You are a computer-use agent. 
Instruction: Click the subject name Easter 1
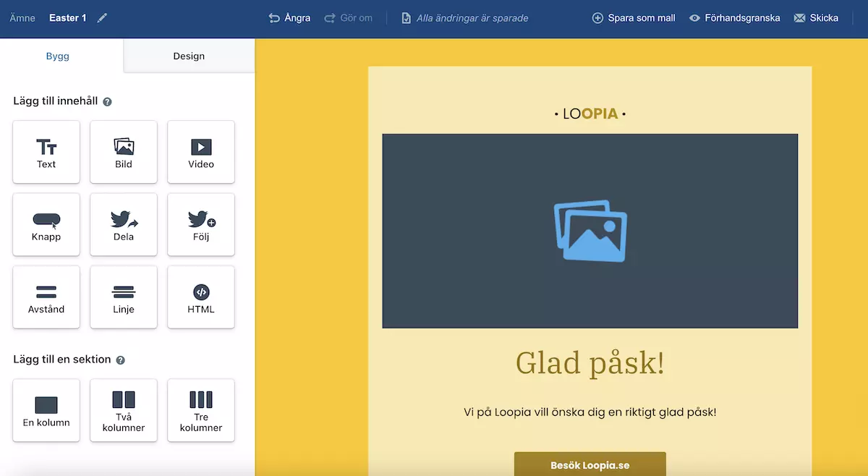click(68, 18)
